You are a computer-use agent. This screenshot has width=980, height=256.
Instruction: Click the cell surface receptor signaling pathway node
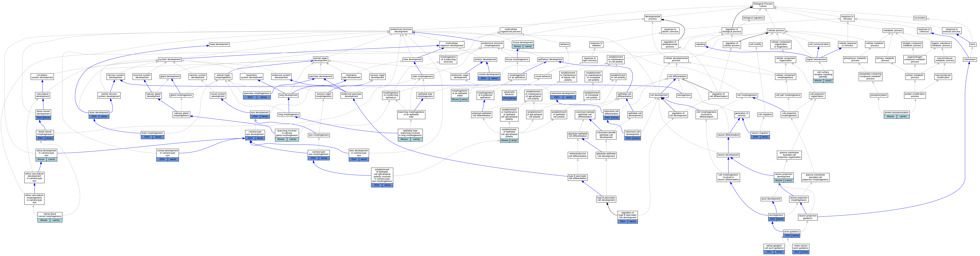(823, 77)
